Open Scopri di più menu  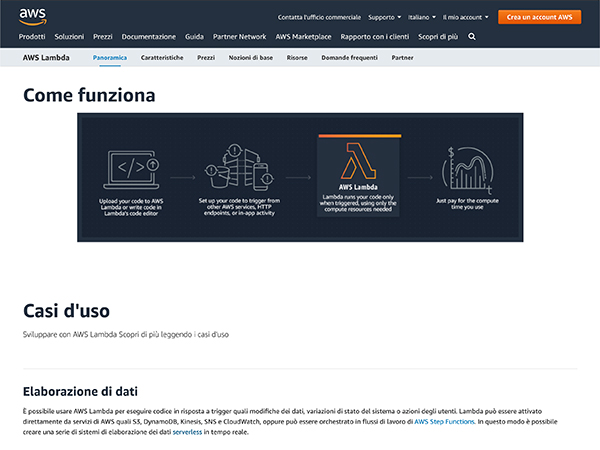[x=438, y=37]
